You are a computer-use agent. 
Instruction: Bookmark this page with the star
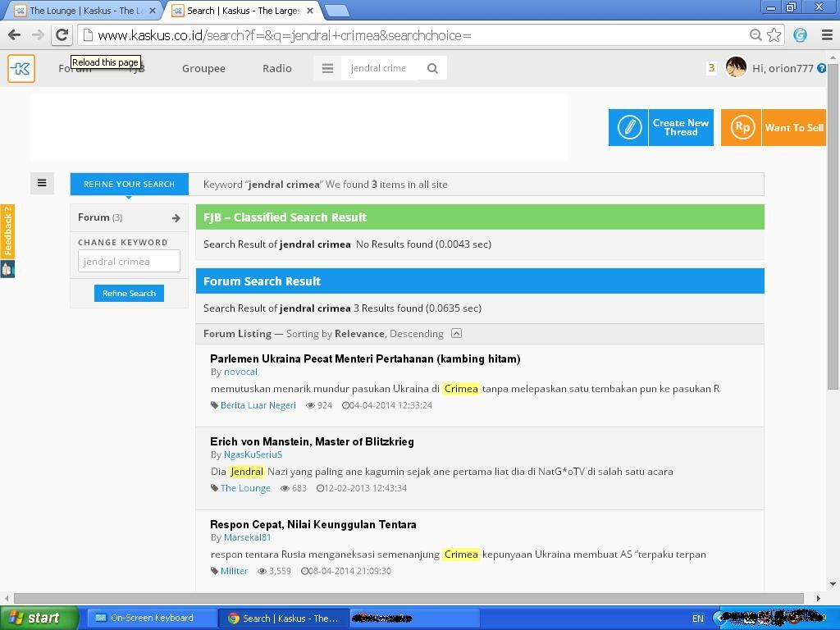[774, 35]
